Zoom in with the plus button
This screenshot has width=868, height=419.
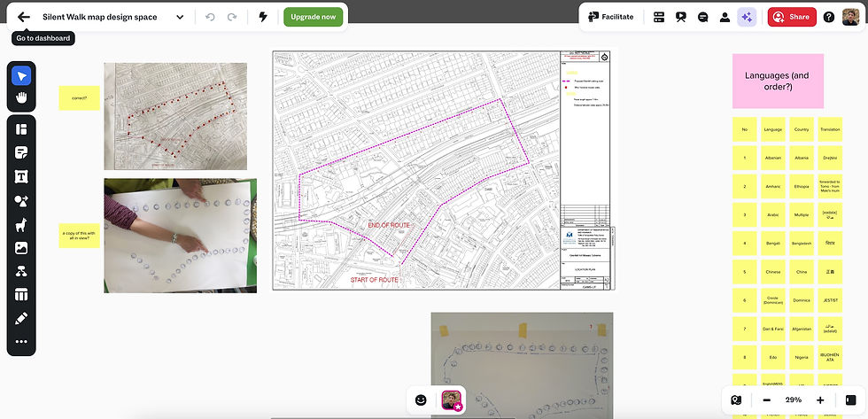(820, 400)
